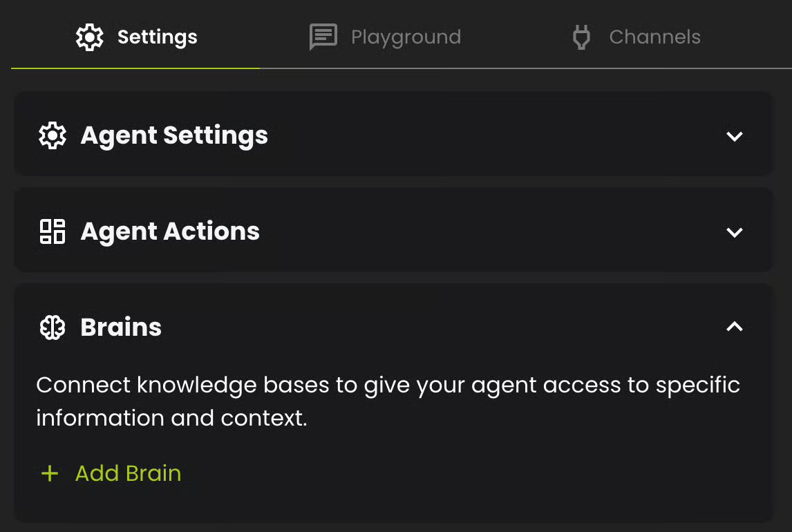Viewport: 792px width, 532px height.
Task: Expand the Agent Actions chevron
Action: [x=735, y=232]
